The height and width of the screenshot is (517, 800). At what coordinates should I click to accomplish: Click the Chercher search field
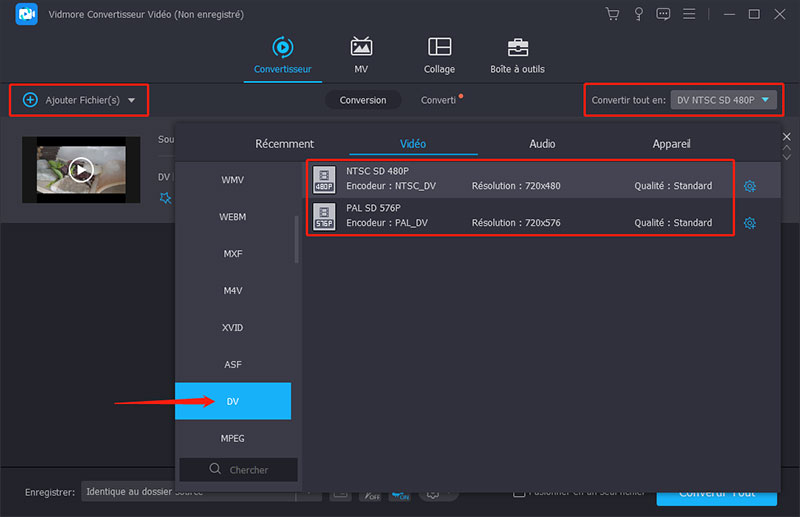click(x=238, y=469)
